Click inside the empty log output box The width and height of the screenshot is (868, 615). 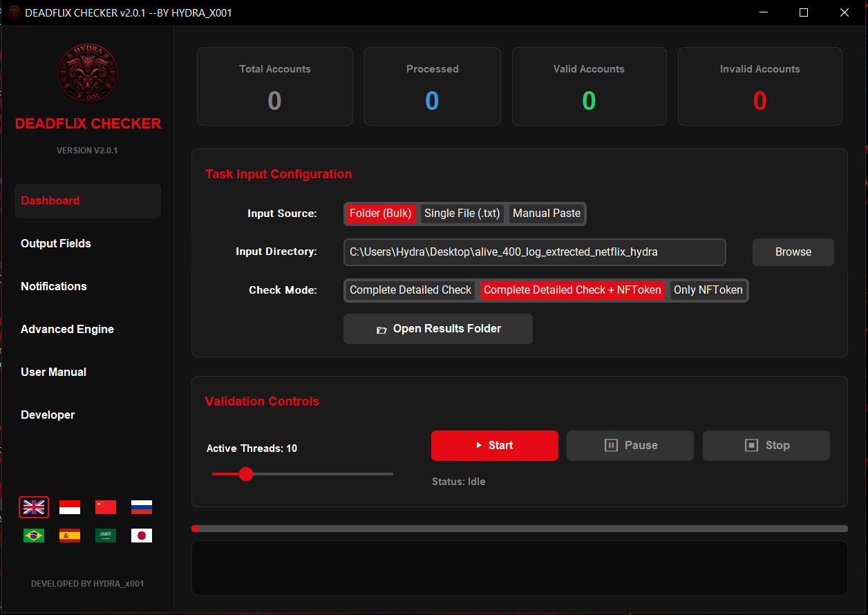pyautogui.click(x=520, y=568)
